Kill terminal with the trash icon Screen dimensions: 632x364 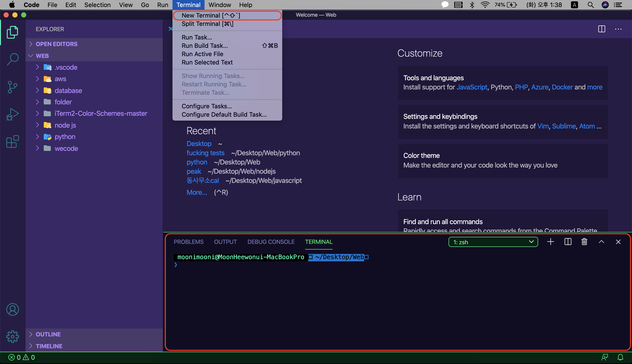(584, 242)
